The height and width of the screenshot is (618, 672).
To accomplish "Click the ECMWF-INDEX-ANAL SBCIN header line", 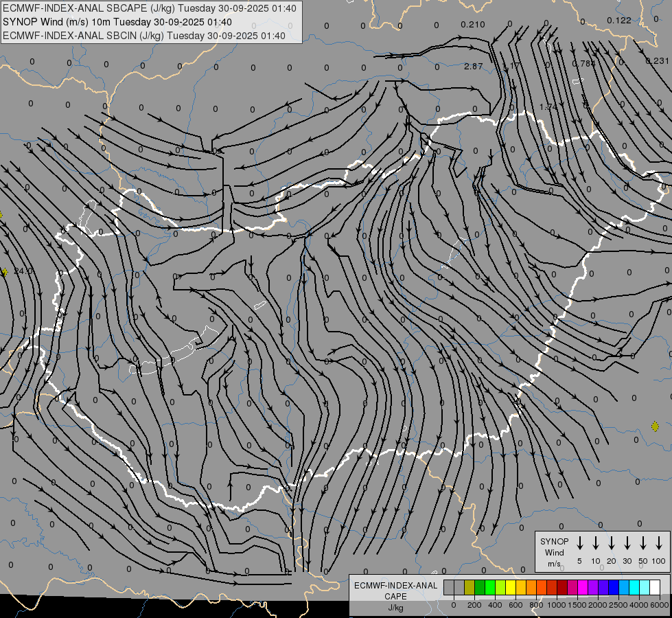I will pos(144,36).
